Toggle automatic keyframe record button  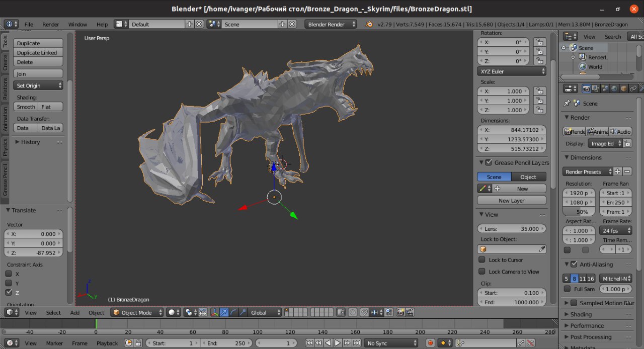pyautogui.click(x=430, y=343)
